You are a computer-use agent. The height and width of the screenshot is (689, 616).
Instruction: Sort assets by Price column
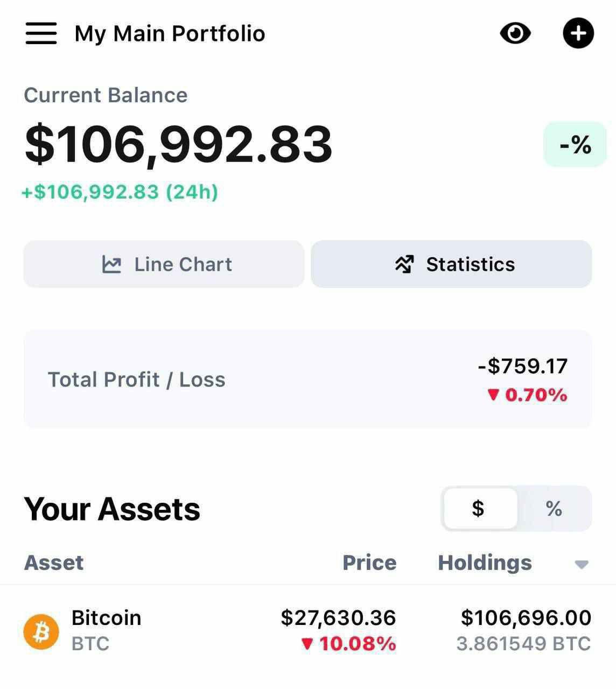369,563
